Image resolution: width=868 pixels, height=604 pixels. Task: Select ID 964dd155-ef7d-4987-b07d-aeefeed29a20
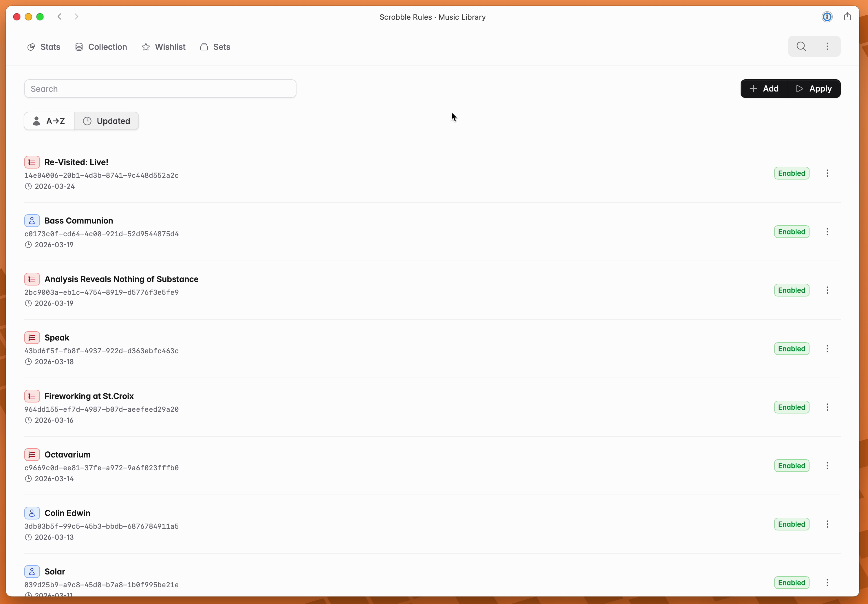click(x=102, y=409)
